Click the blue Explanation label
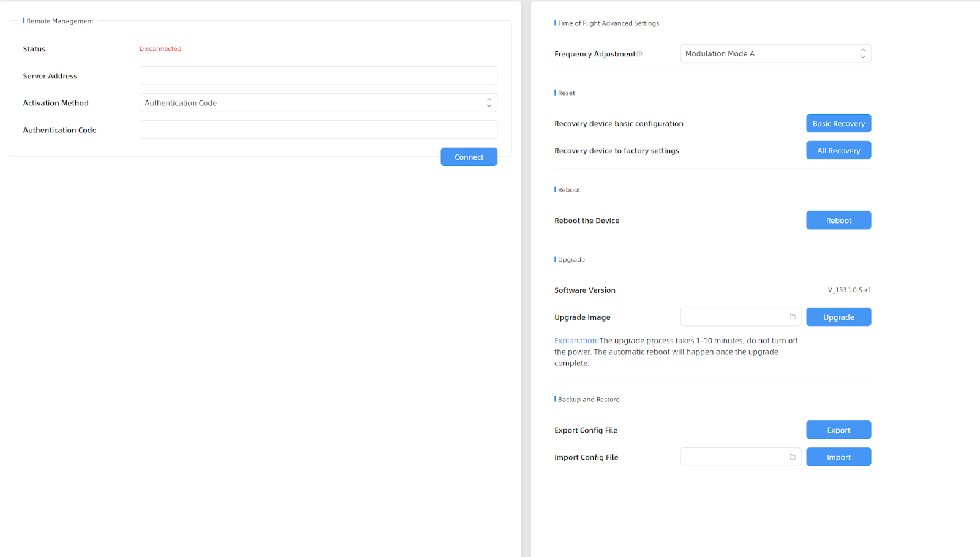This screenshot has width=980, height=557. click(576, 341)
